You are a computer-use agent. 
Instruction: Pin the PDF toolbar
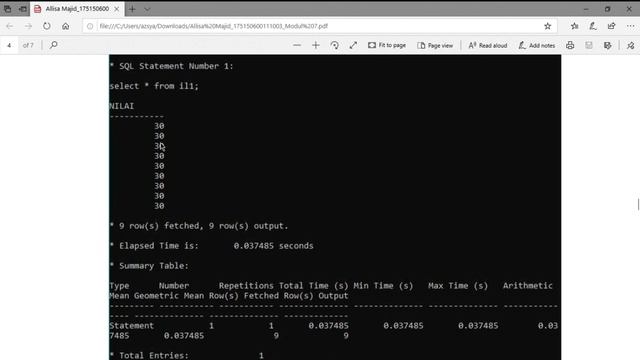click(x=631, y=45)
